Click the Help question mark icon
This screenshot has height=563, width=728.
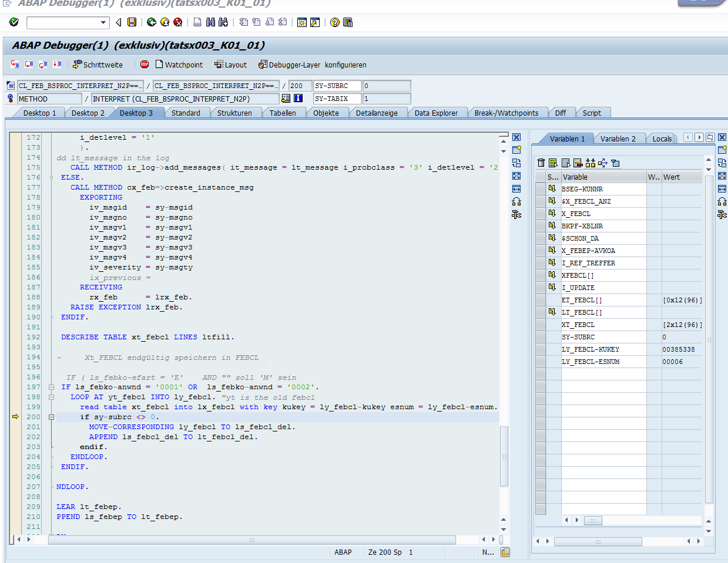pos(334,22)
